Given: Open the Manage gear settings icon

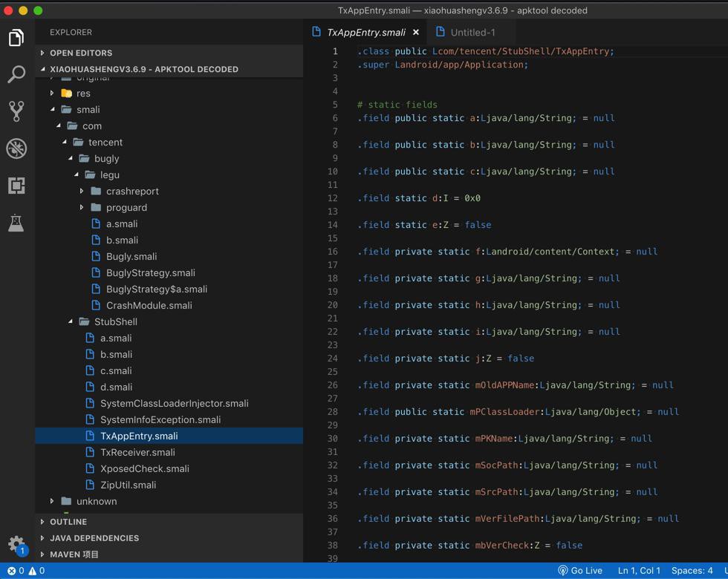Looking at the screenshot, I should click(16, 543).
